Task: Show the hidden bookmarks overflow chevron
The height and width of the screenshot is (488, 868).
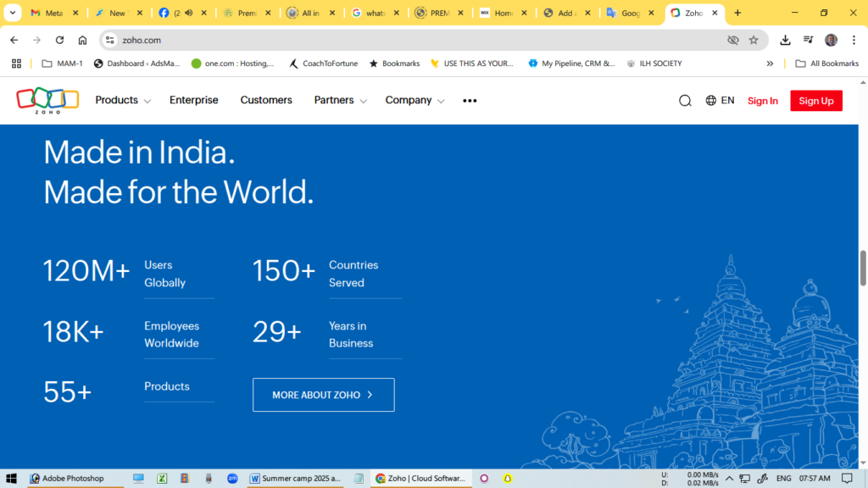Action: click(770, 64)
